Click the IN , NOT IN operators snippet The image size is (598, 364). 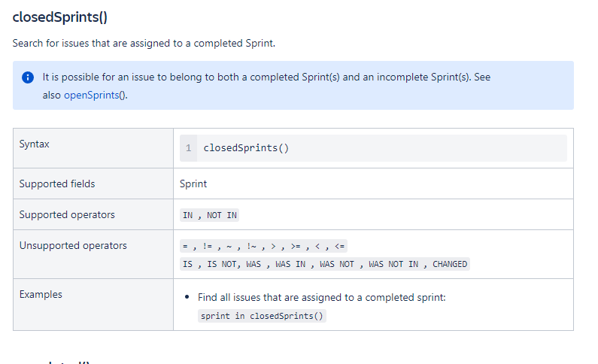[x=210, y=215]
